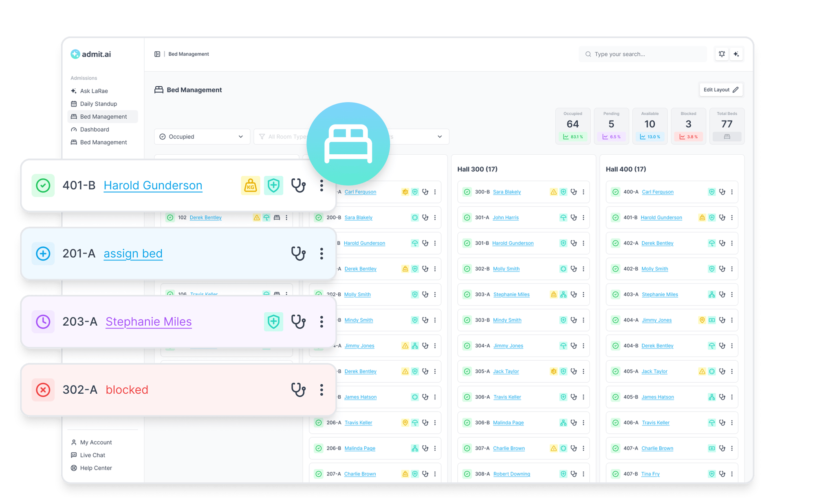Screen dimensions: 815x504
Task: Click green check status icon for 300-B
Action: [x=467, y=192]
